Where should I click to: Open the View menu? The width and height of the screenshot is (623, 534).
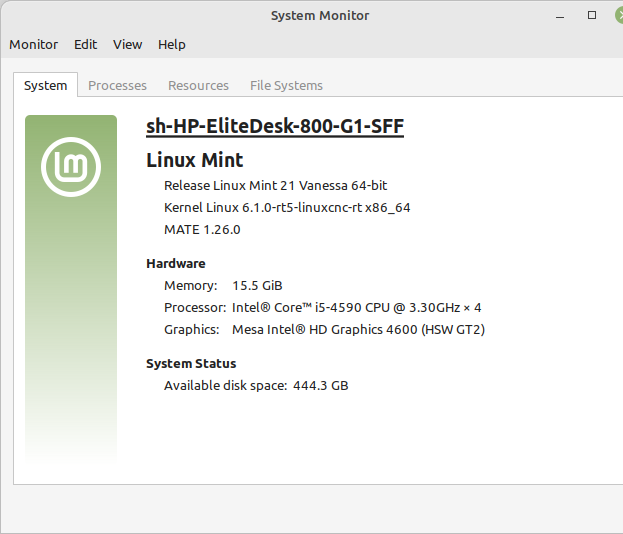(128, 44)
